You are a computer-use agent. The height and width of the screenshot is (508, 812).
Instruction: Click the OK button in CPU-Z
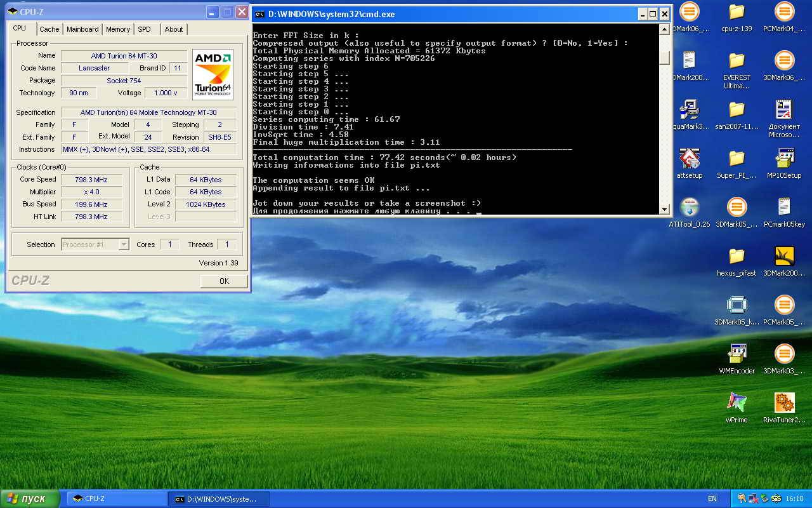[224, 281]
